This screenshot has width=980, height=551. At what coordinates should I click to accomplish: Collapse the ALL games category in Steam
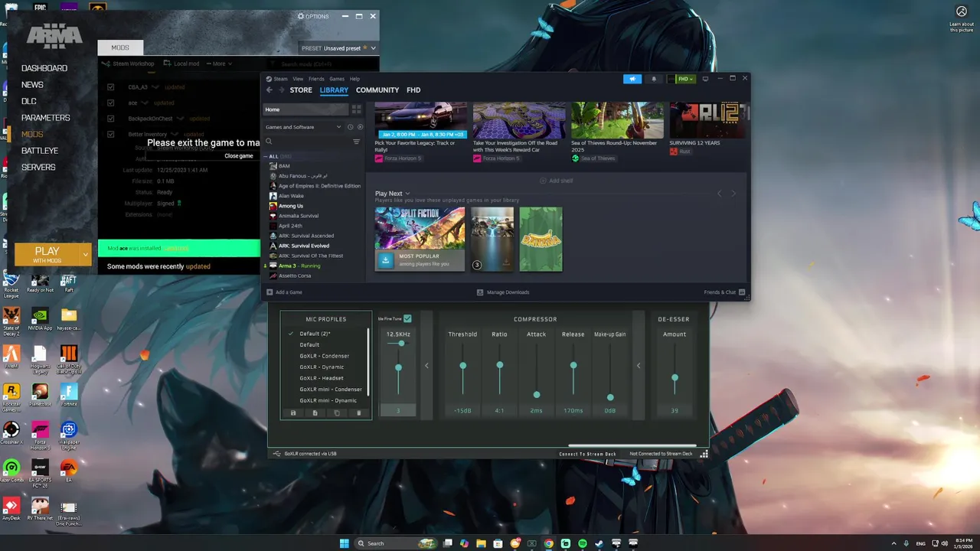pos(266,156)
